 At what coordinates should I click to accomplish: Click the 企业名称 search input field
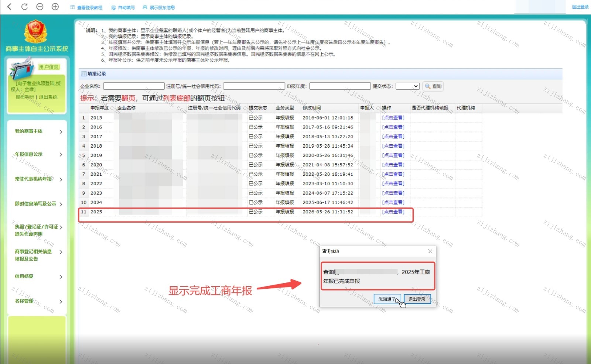134,86
